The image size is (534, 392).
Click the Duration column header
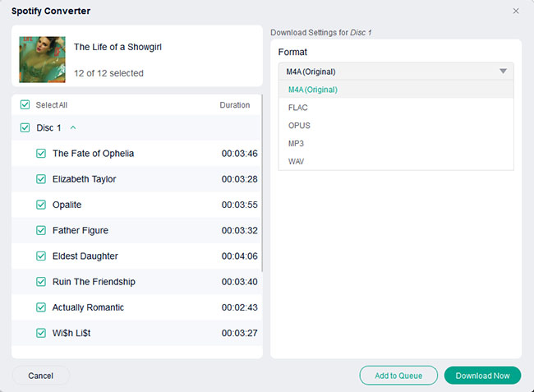click(x=235, y=105)
